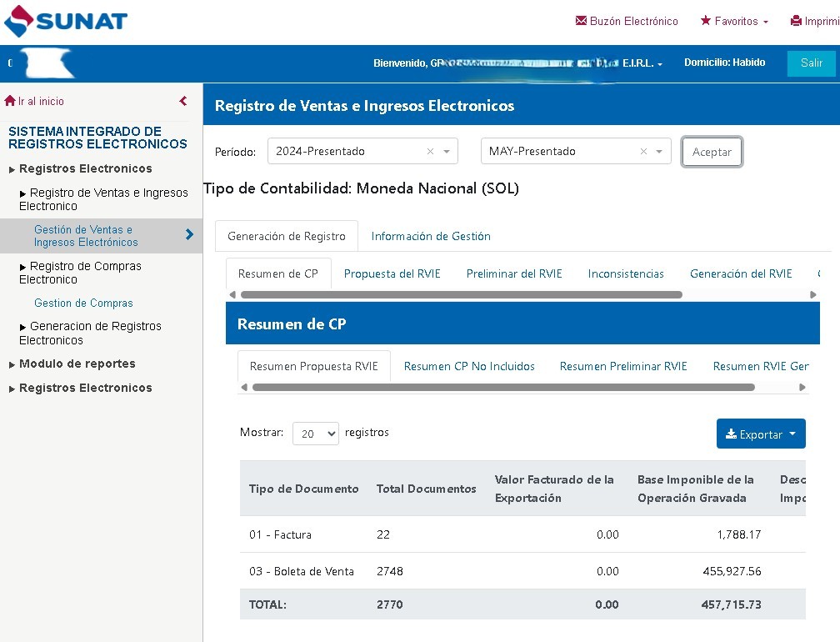Click Tipo de Contabilidad Moneda Nacional text
This screenshot has height=642, width=840.
tap(362, 188)
